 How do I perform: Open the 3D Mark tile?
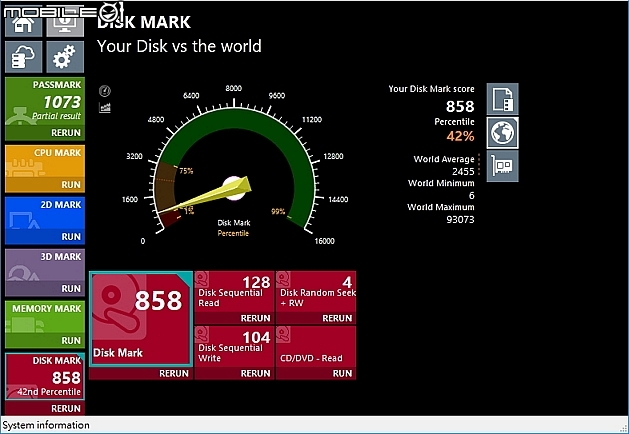(45, 265)
